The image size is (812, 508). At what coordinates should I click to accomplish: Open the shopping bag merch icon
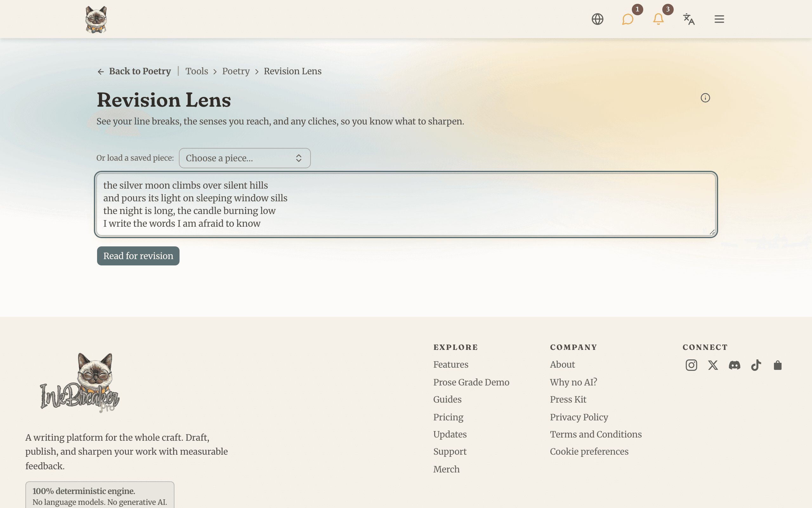coord(778,365)
